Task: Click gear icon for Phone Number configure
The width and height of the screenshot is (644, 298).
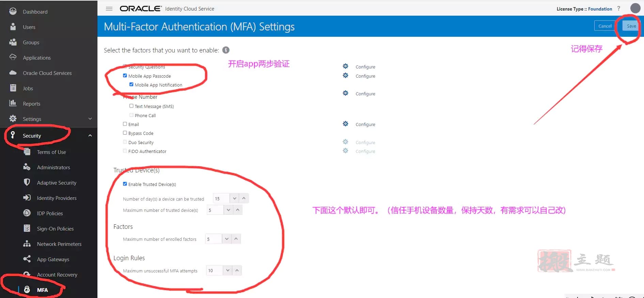Action: (x=346, y=93)
